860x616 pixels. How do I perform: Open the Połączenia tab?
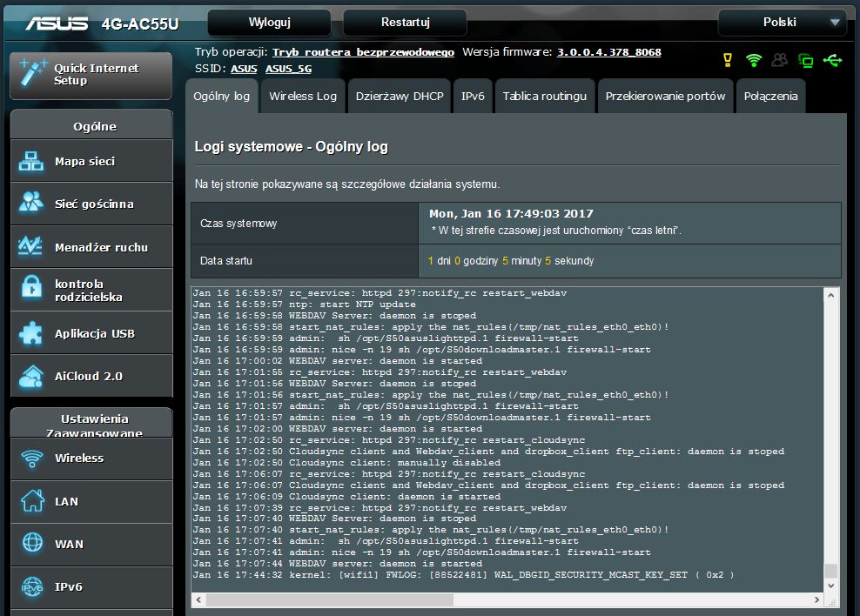click(x=770, y=96)
